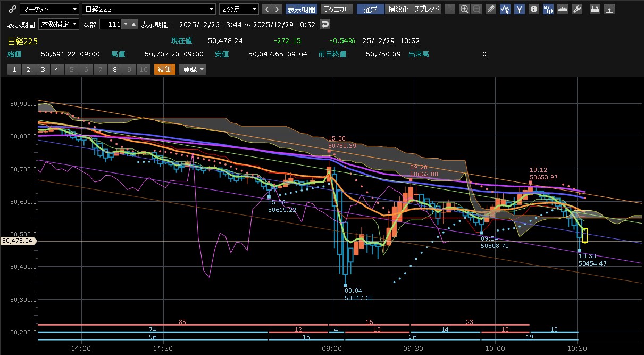Select the pencil drawing tool
Viewport: 644px width, 355px height.
[491, 9]
